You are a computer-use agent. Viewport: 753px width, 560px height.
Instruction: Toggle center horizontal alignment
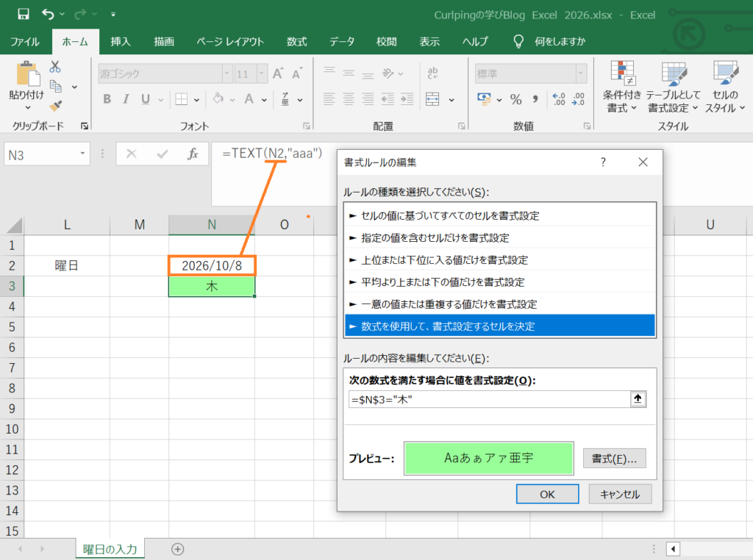click(349, 99)
